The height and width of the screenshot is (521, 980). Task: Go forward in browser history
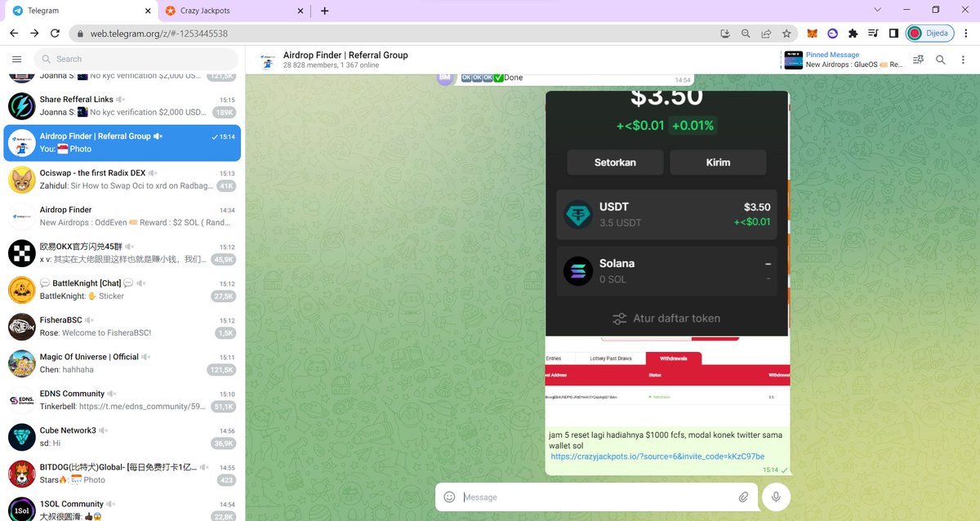34,33
